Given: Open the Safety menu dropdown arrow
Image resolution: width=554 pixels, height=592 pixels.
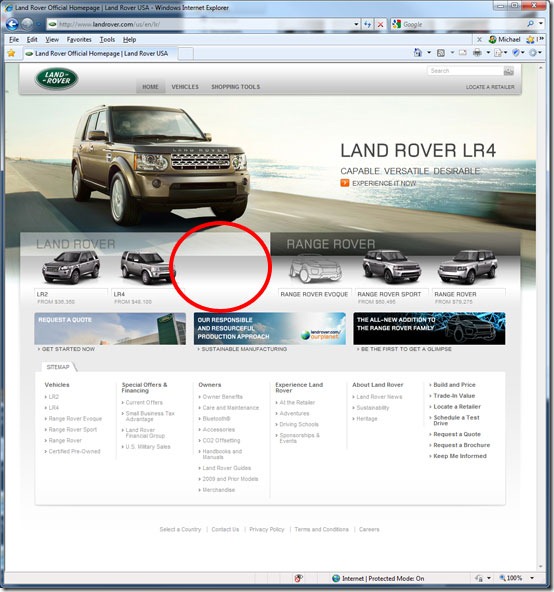Looking at the screenshot, I should pos(523,52).
